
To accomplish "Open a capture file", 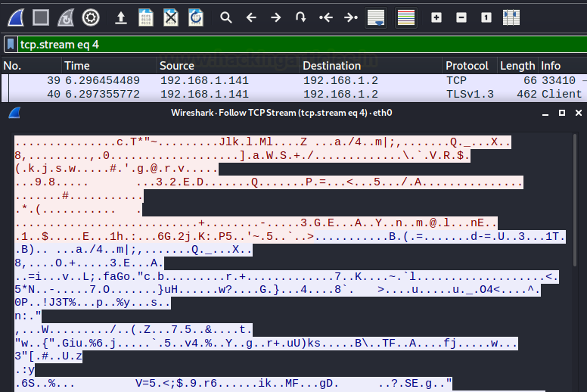I will pos(121,17).
